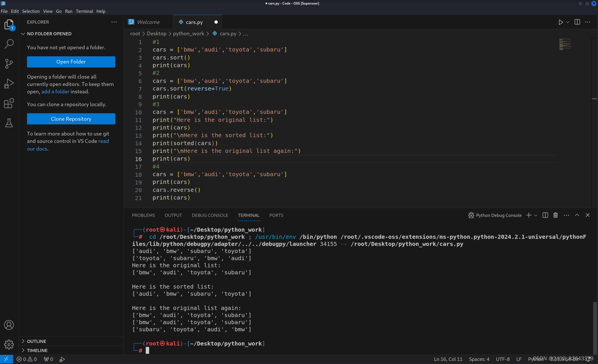This screenshot has height=364, width=598.
Task: Click the Python Debug Console terminal label
Action: 495,215
